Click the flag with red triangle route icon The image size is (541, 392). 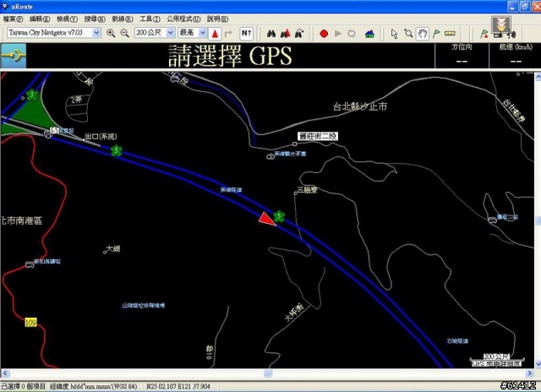[x=484, y=34]
